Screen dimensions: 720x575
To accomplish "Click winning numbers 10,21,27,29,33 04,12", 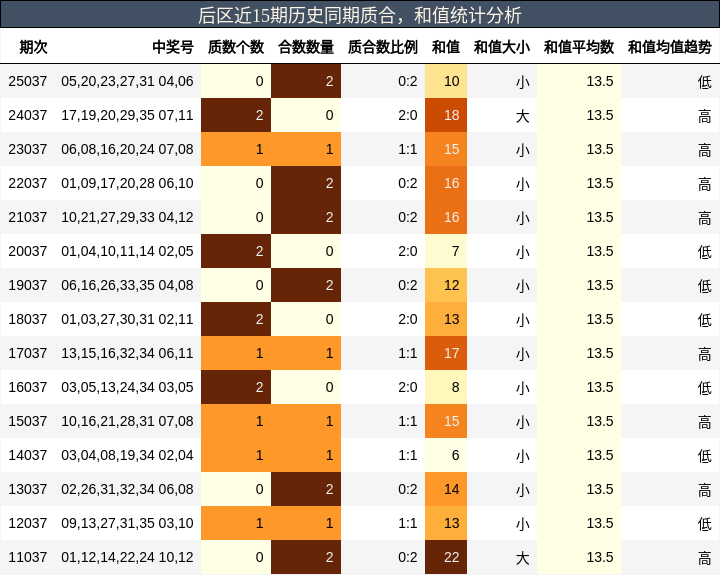I will (x=127, y=217).
